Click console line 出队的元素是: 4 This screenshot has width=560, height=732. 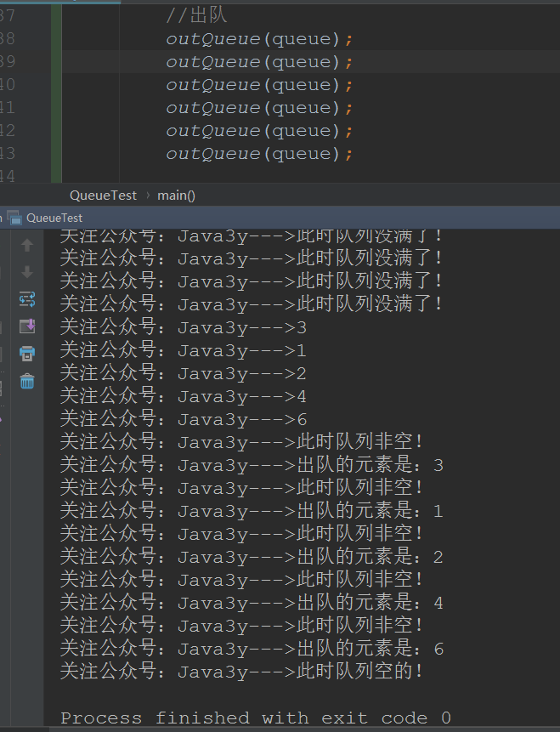[x=252, y=602]
